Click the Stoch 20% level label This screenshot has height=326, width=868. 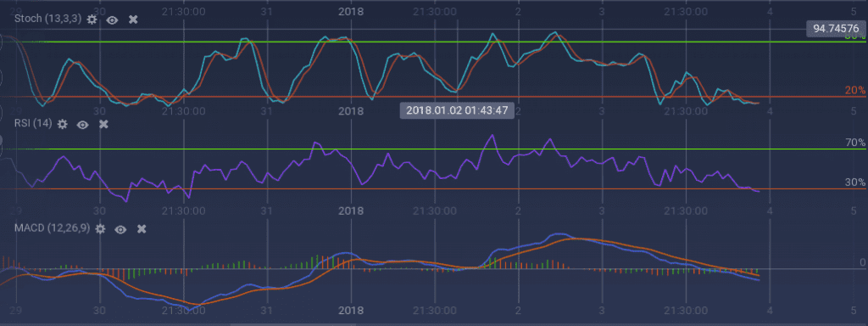pos(855,91)
